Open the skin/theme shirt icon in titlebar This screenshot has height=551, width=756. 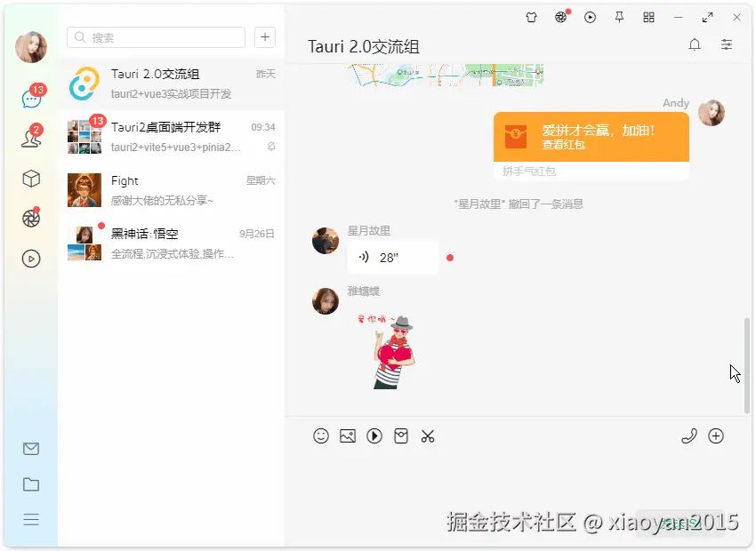(x=531, y=17)
